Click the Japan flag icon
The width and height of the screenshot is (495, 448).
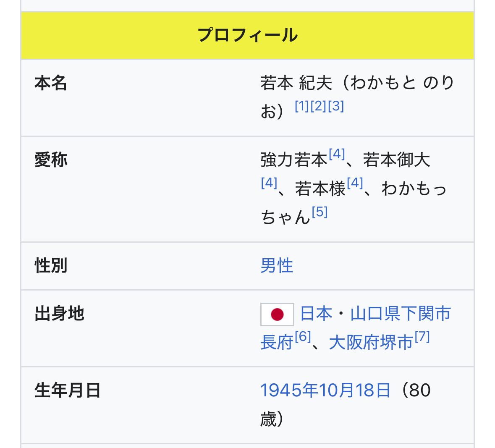click(277, 314)
